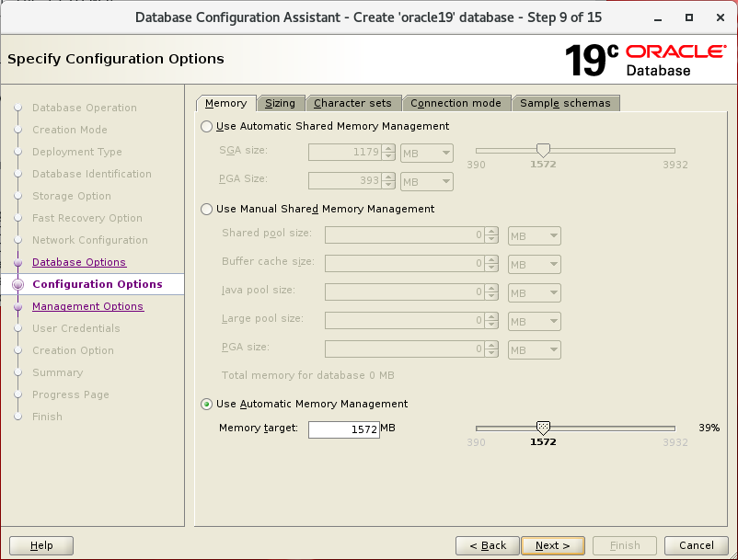Switch to the Memory tab
738x560 pixels.
coord(226,103)
